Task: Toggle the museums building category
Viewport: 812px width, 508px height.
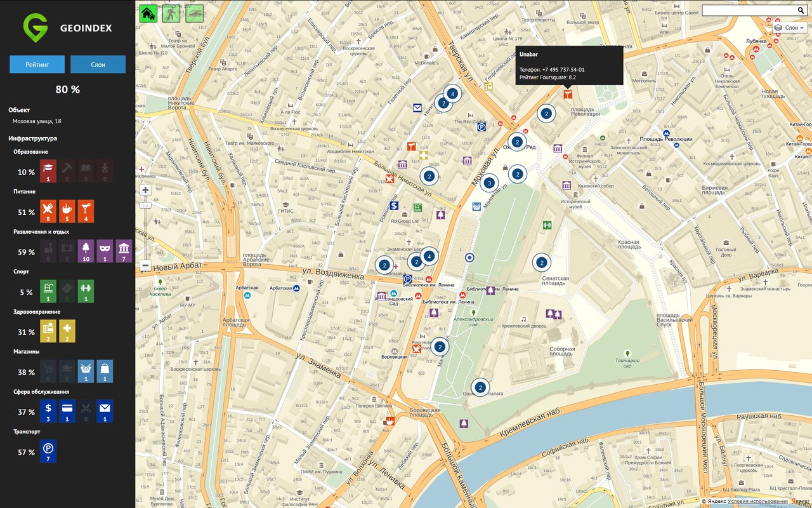Action: coord(123,251)
